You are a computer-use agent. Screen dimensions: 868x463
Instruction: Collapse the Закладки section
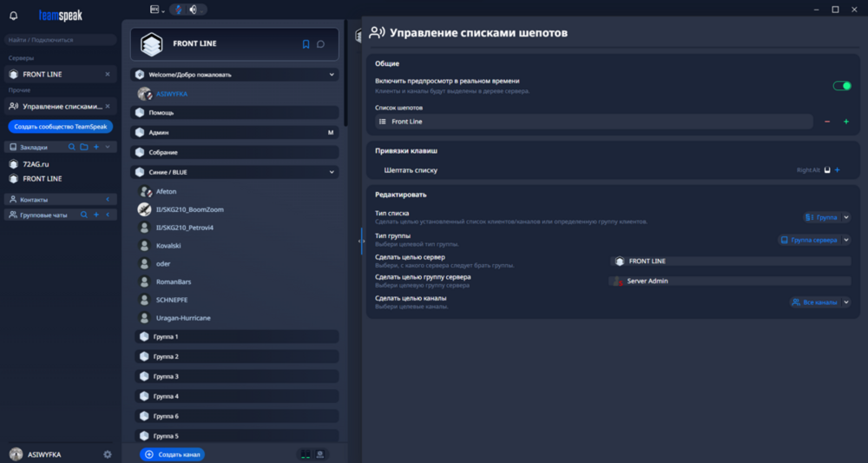(x=108, y=148)
